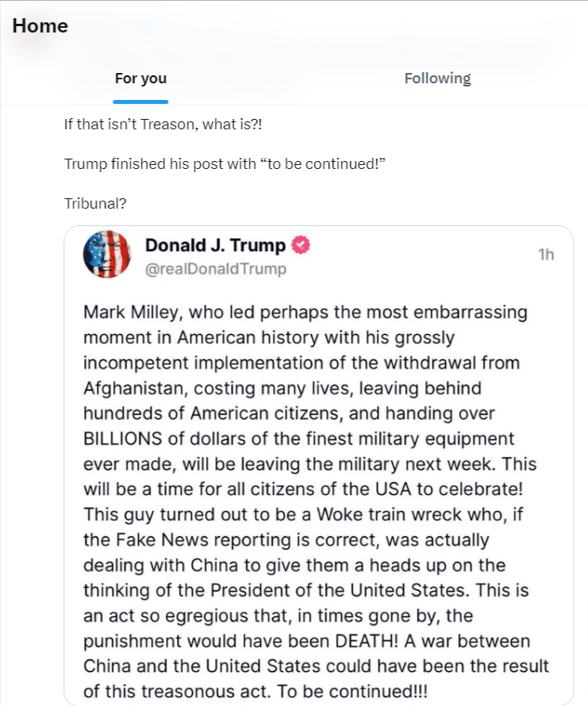
Task: Select the For you tab
Action: 140,78
